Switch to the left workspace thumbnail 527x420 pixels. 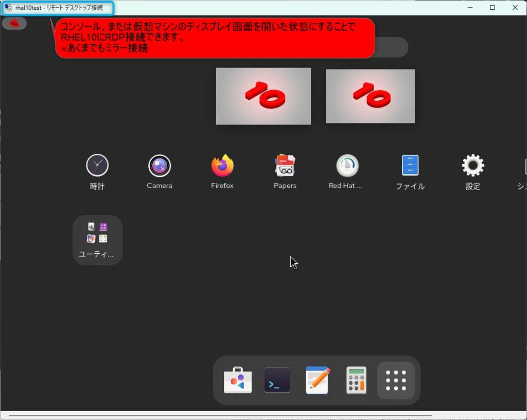(263, 96)
